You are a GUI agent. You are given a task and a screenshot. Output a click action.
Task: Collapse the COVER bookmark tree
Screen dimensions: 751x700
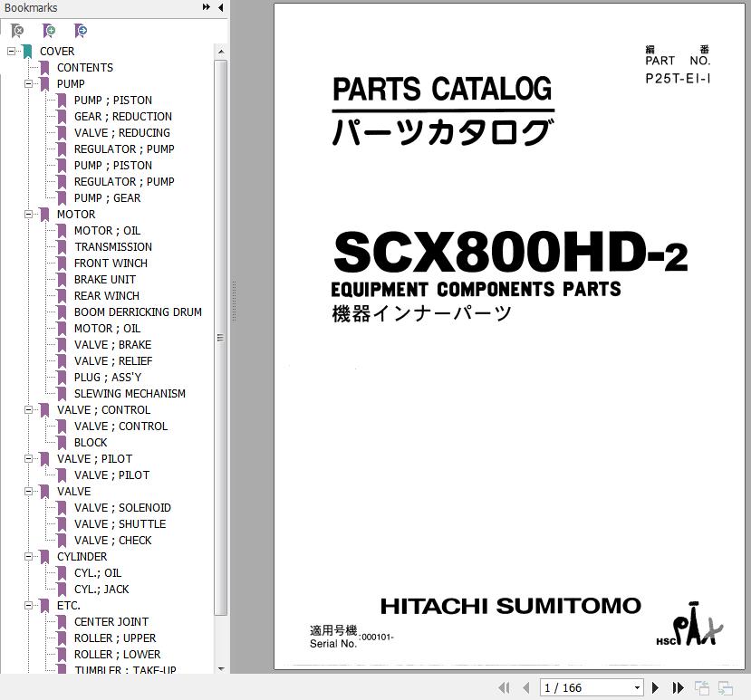11,51
